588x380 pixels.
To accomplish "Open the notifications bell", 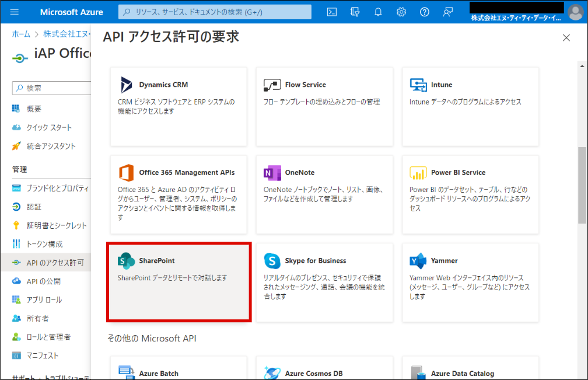I will (x=378, y=12).
